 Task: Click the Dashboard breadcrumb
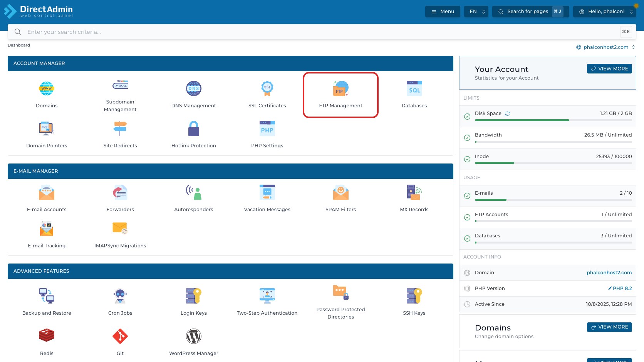pos(19,45)
